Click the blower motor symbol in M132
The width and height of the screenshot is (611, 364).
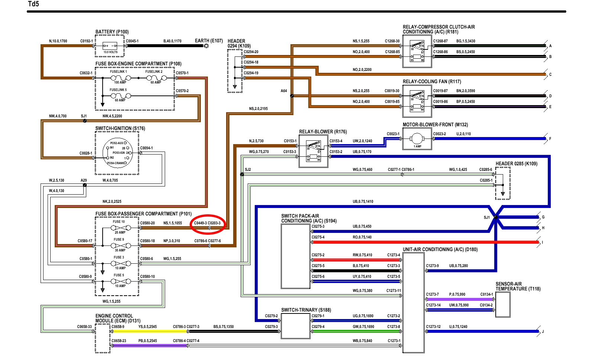pyautogui.click(x=417, y=139)
